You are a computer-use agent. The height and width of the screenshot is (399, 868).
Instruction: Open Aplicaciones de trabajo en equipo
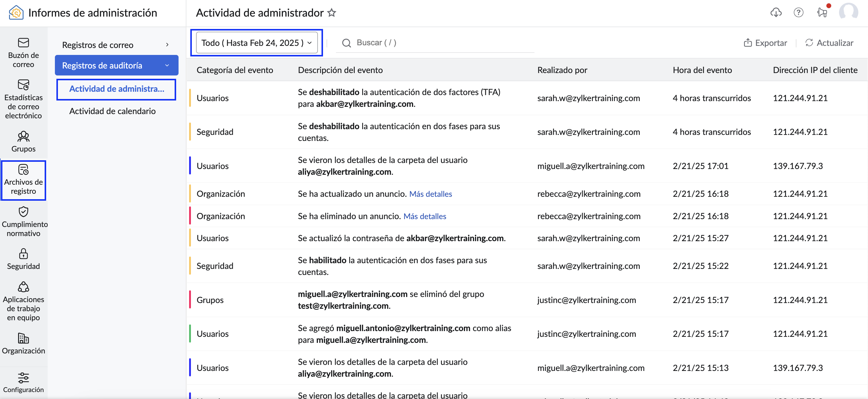(23, 302)
